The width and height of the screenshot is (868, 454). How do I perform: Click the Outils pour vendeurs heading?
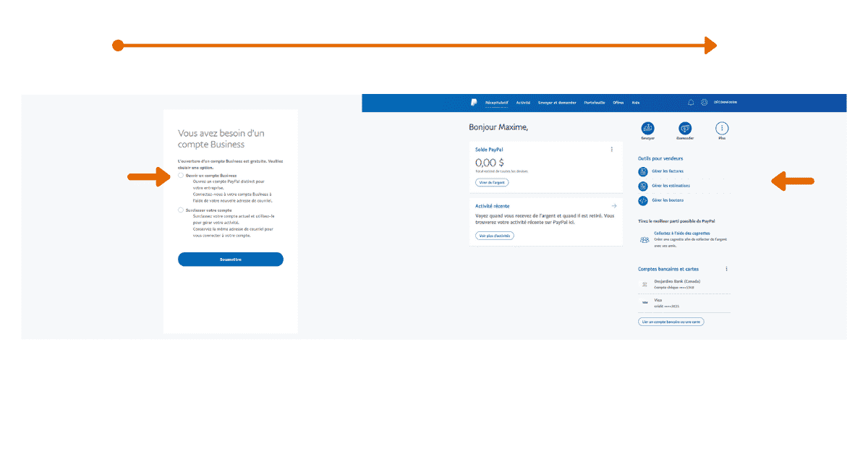(660, 158)
